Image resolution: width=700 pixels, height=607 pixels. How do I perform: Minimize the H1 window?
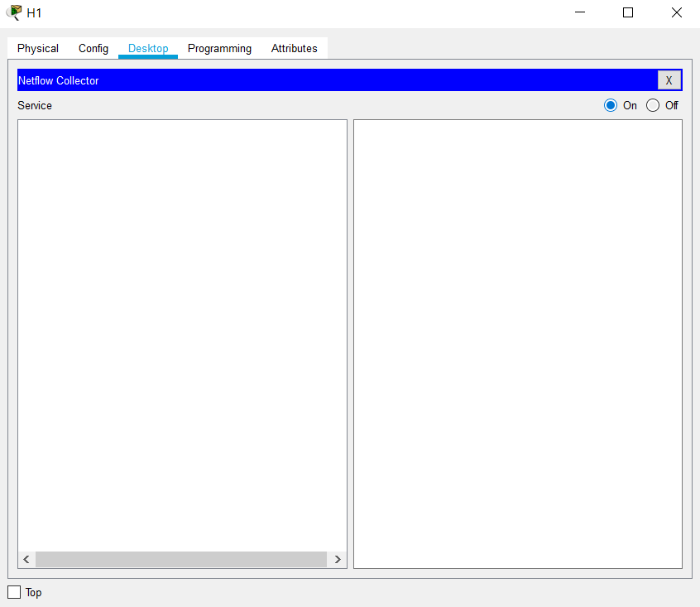(581, 12)
